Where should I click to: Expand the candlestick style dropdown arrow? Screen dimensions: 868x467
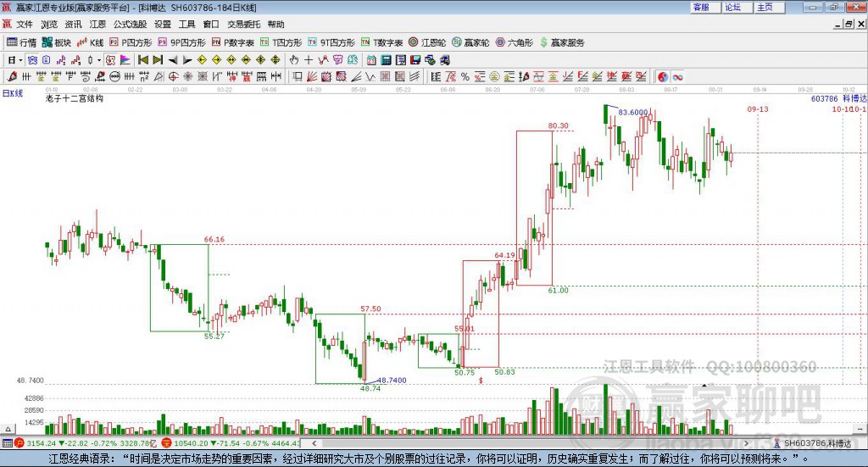99,60
